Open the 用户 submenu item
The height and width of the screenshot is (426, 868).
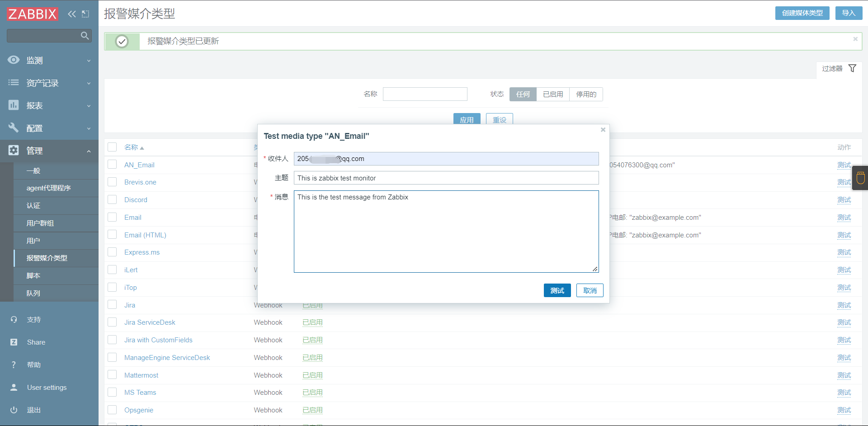coord(56,241)
